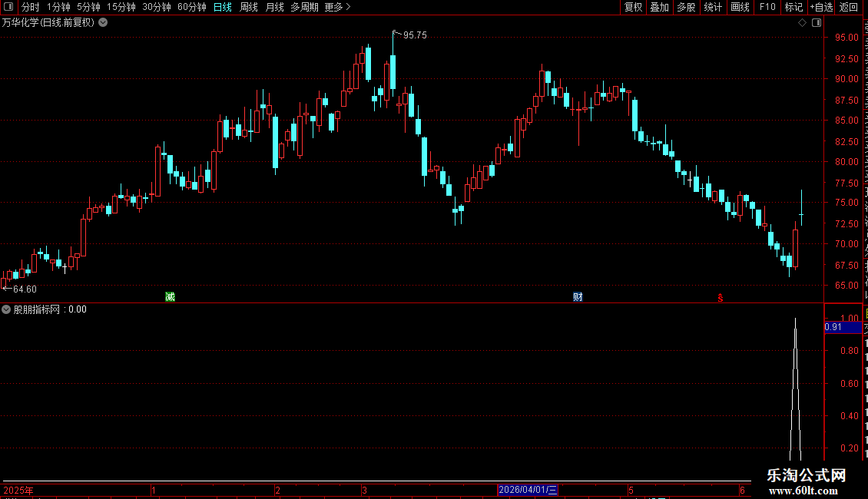Click the 65.00 price axis label
Viewport: 868px width, 499px height.
(847, 286)
